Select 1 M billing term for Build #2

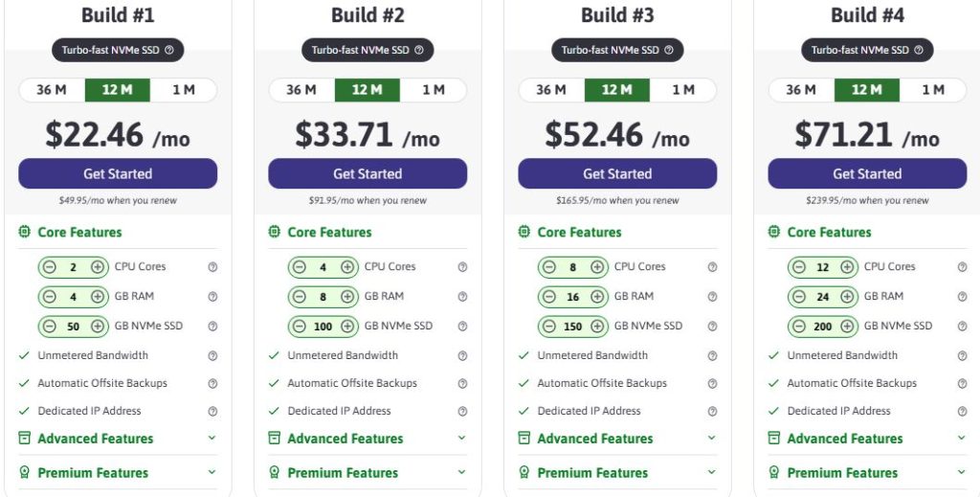click(x=434, y=90)
